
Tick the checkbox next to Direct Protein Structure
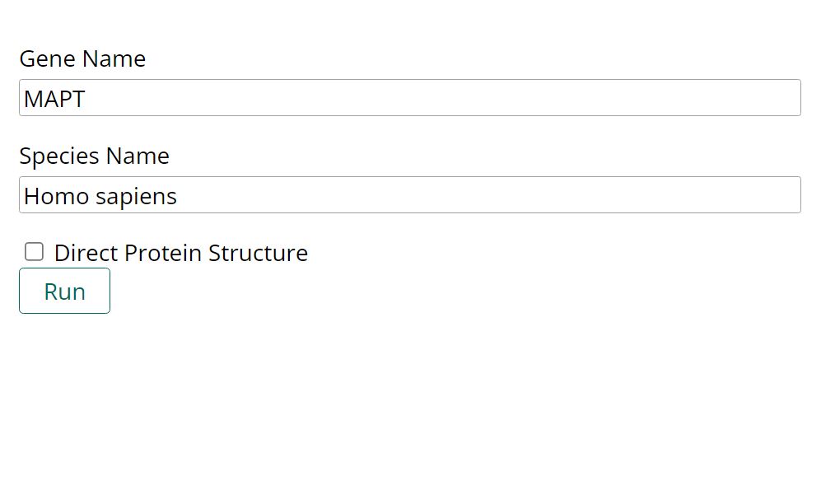pyautogui.click(x=34, y=251)
